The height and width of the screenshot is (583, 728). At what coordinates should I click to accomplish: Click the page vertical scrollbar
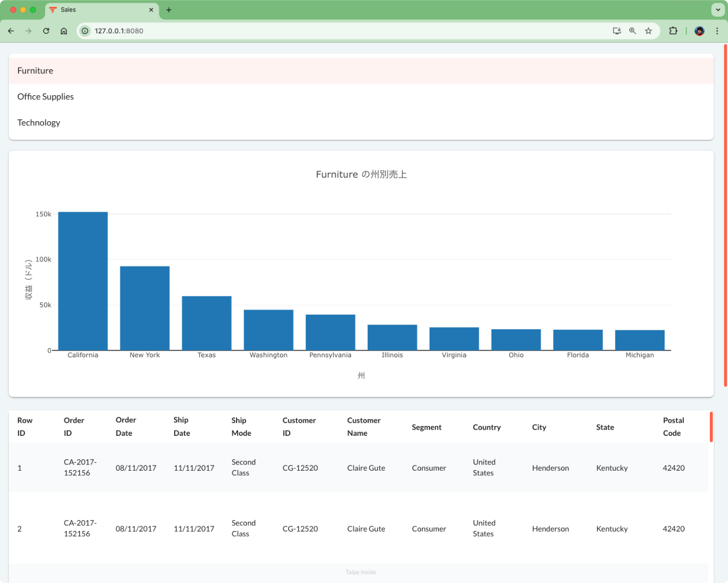click(x=725, y=215)
